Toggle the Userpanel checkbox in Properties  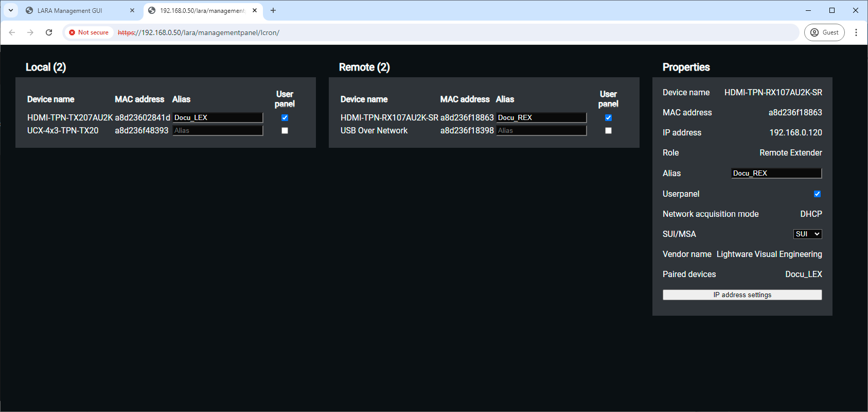[817, 194]
